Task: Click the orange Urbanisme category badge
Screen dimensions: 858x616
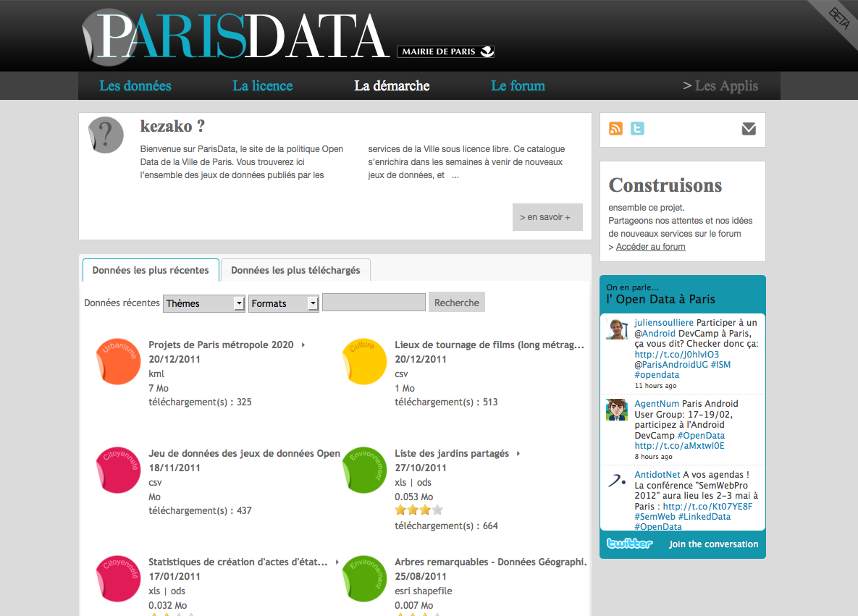Action: [118, 360]
